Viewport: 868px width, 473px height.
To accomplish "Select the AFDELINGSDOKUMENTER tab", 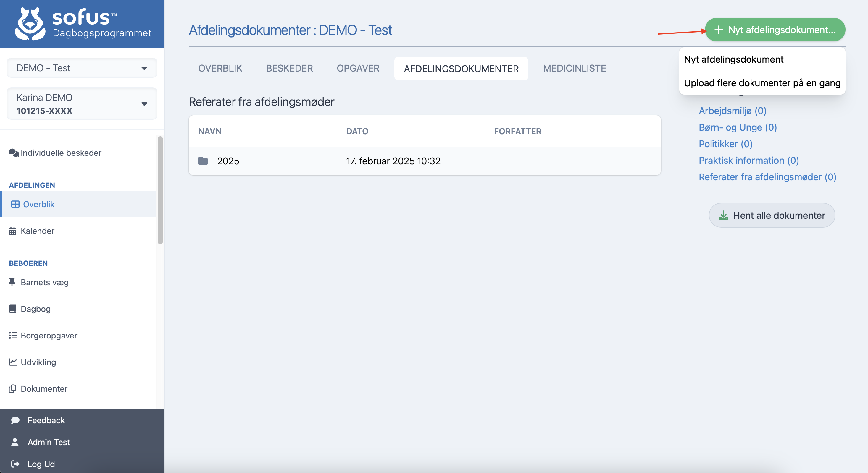I will (461, 69).
